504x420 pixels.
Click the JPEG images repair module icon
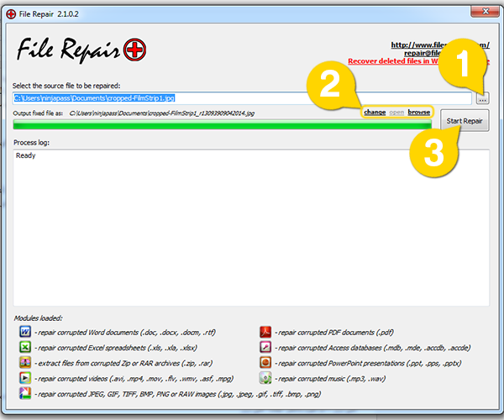[25, 393]
